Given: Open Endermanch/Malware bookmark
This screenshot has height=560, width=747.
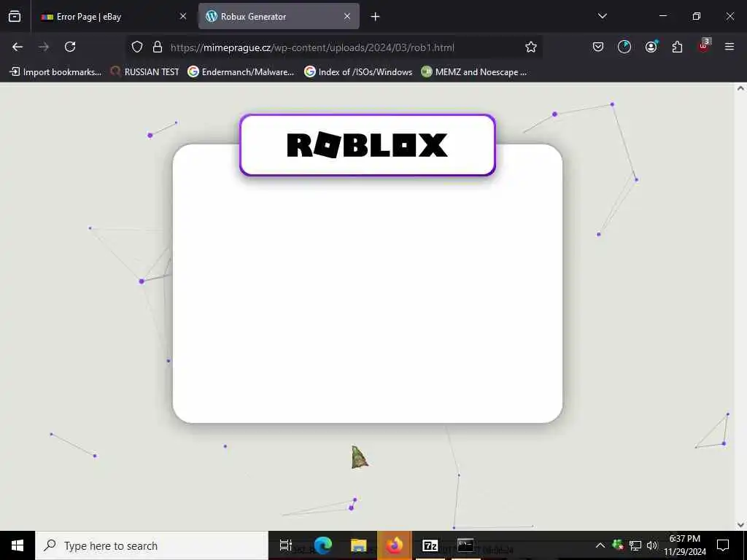Looking at the screenshot, I should click(x=241, y=72).
